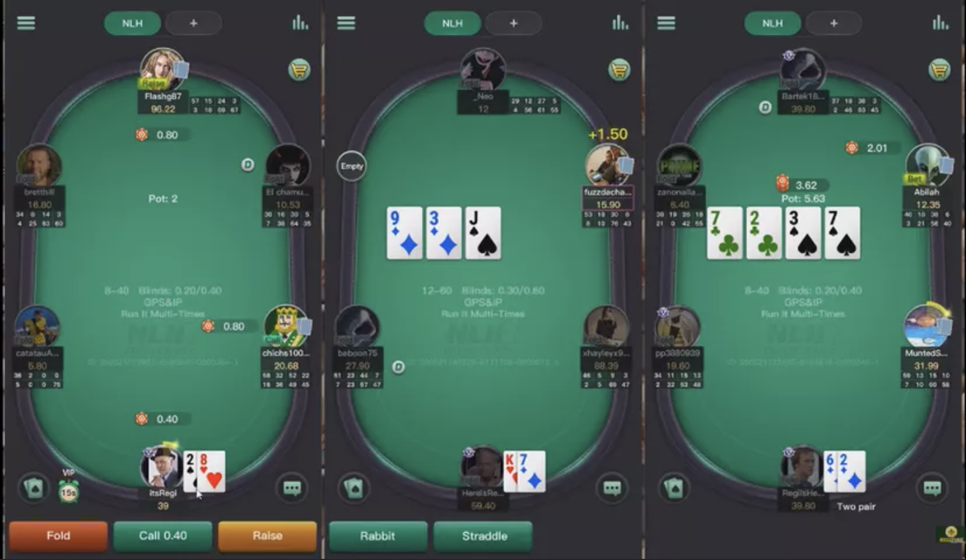This screenshot has width=966, height=560.
Task: Click the Rabbit button
Action: coord(377,535)
